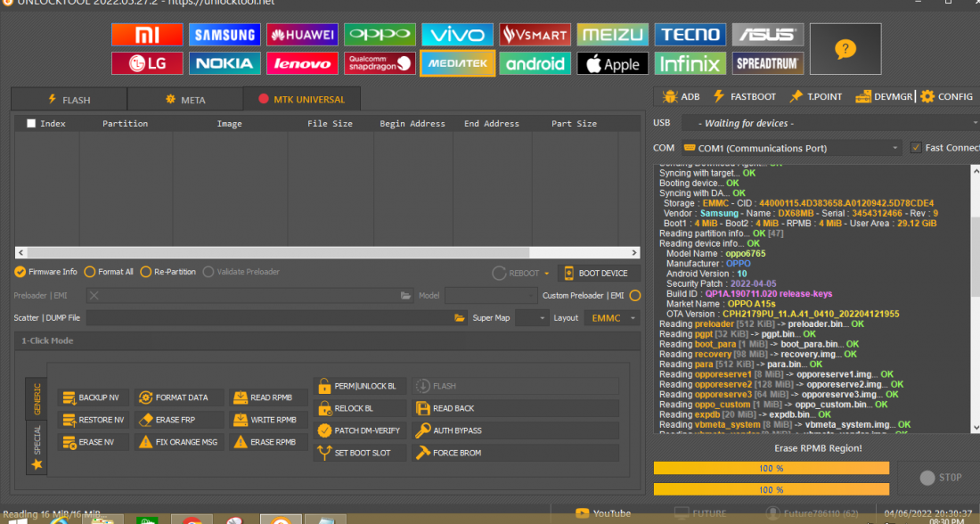
Task: Open the YouTube link in status bar
Action: (603, 513)
